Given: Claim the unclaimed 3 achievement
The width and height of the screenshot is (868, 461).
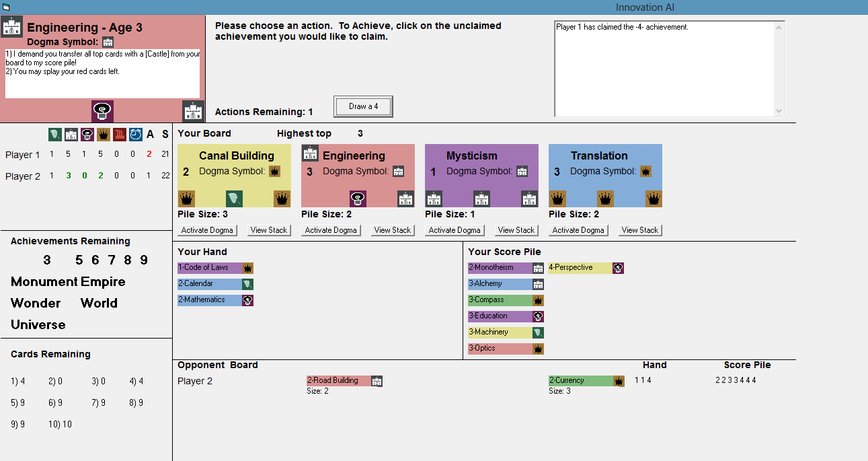Looking at the screenshot, I should pyautogui.click(x=46, y=260).
